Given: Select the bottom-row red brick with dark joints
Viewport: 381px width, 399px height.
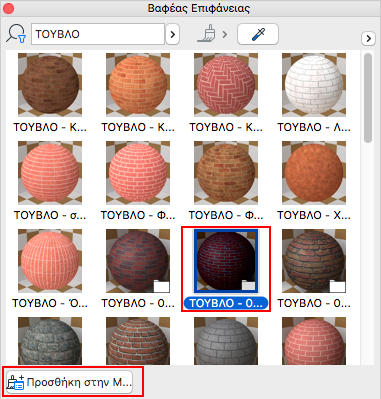Looking at the screenshot, I should point(138,341).
